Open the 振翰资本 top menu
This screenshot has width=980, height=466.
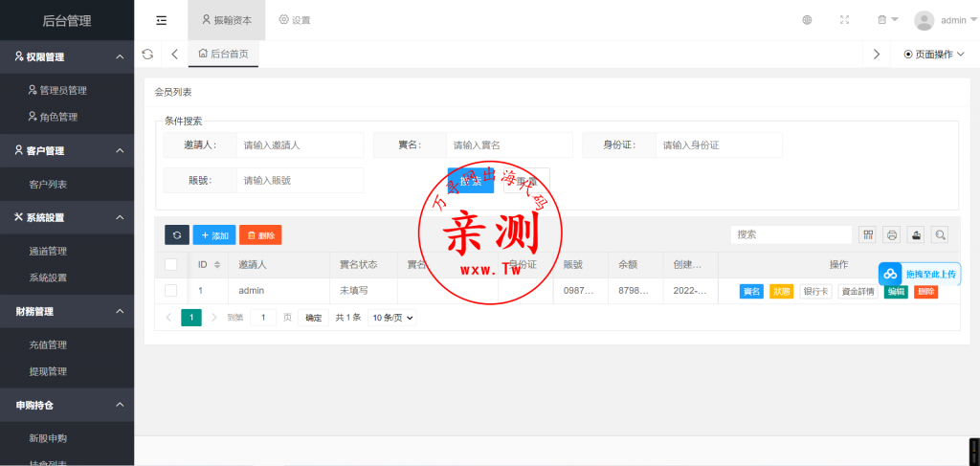click(226, 20)
